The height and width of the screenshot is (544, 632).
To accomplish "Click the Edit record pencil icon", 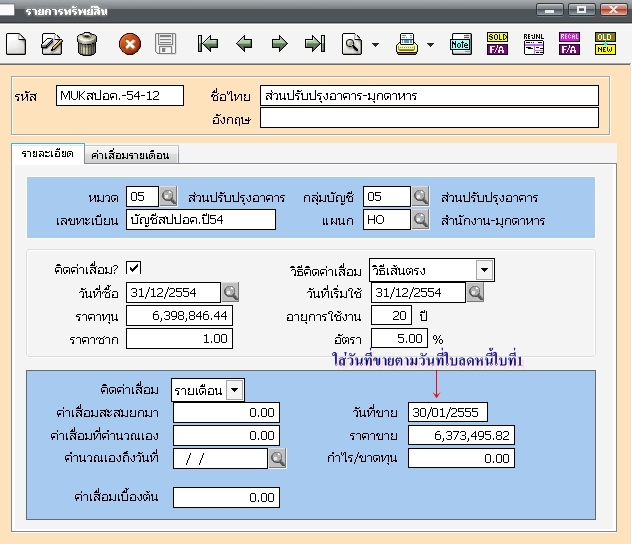I will pyautogui.click(x=52, y=44).
